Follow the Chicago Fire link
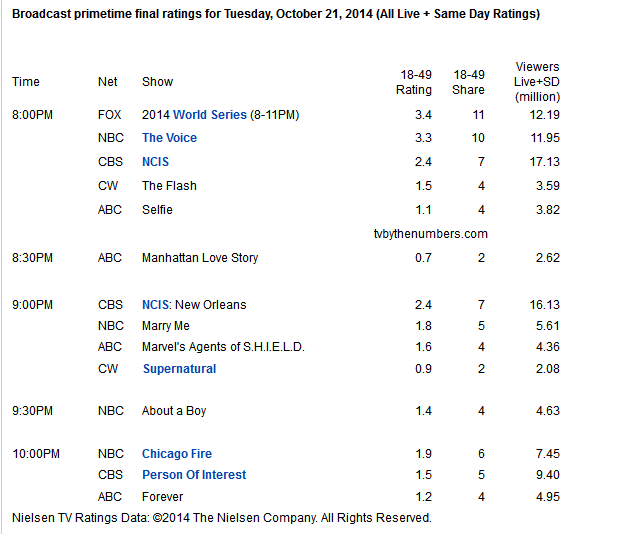Image resolution: width=626 pixels, height=534 pixels. pyautogui.click(x=177, y=454)
